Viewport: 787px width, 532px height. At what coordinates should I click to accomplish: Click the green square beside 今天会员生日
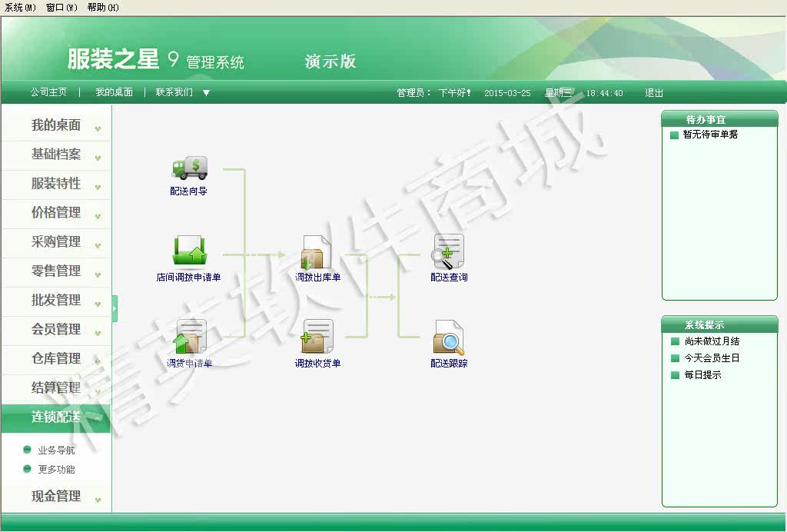(x=675, y=357)
